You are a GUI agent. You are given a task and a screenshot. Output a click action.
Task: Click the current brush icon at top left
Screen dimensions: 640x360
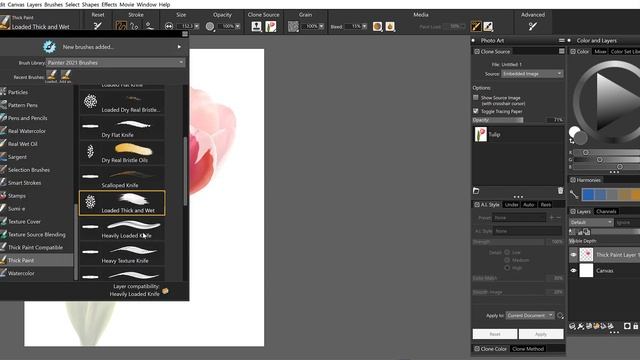click(x=5, y=22)
